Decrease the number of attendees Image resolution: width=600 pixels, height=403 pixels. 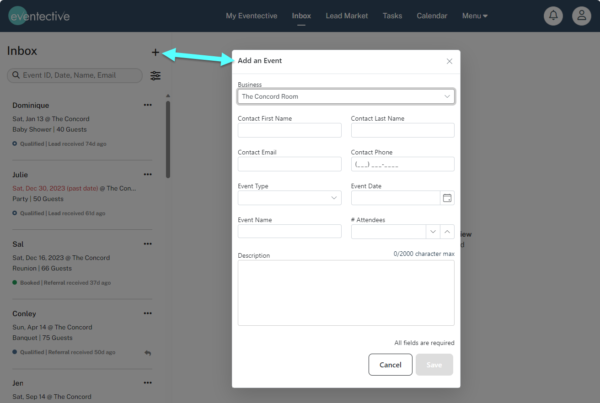(433, 232)
